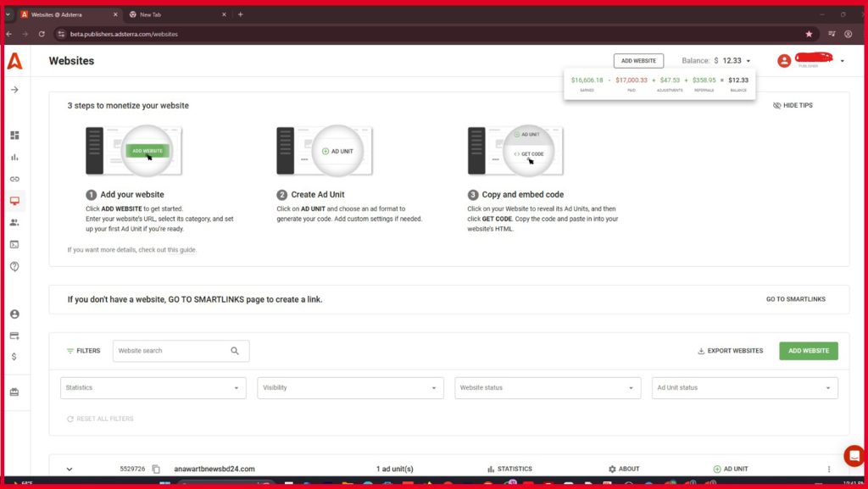Open the API terminal icon in the sidebar

(x=14, y=244)
